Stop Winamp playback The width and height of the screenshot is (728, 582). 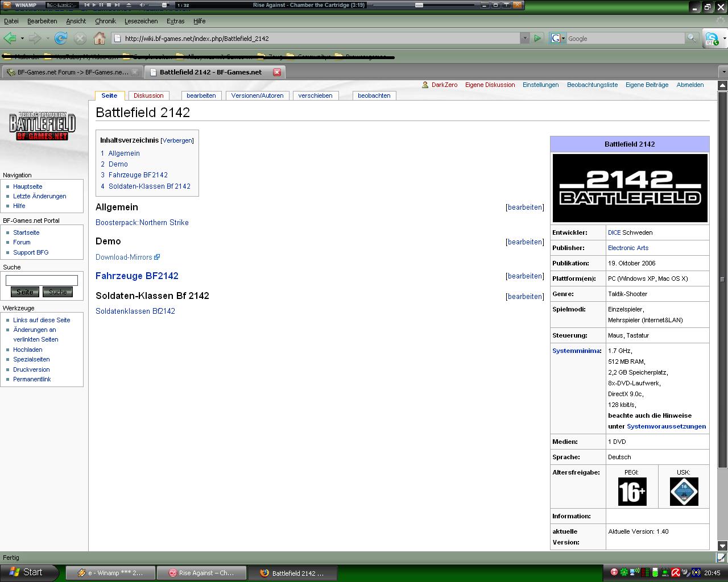click(x=109, y=5)
